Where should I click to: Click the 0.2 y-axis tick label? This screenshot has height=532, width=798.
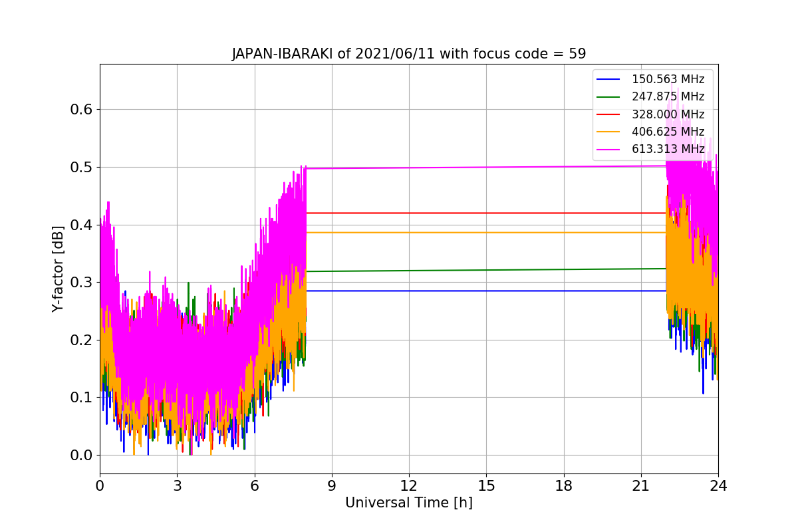point(81,340)
